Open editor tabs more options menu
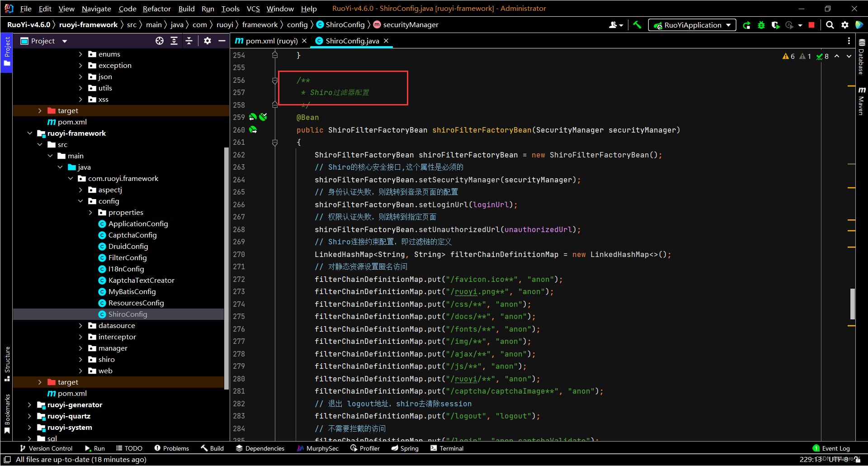 849,41
